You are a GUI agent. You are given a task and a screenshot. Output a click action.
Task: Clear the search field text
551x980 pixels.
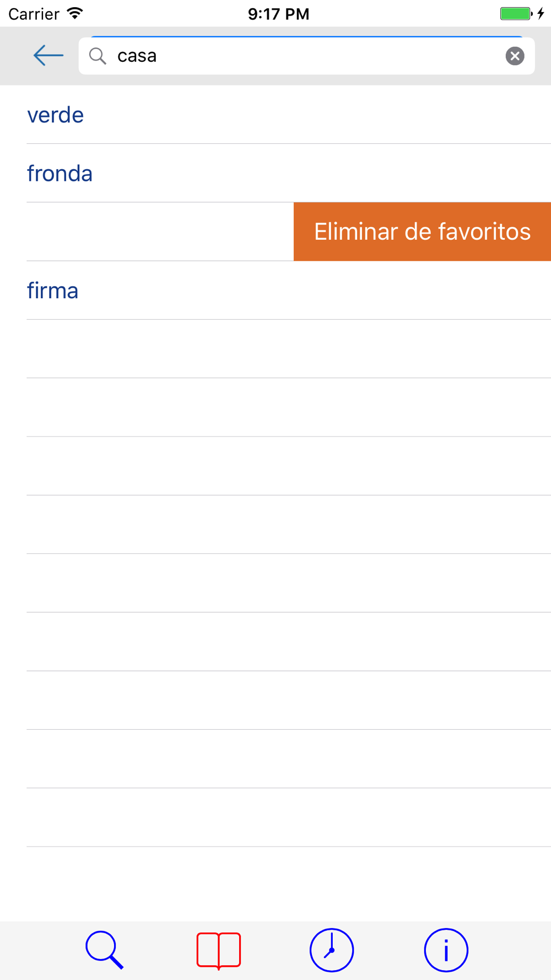pos(515,56)
